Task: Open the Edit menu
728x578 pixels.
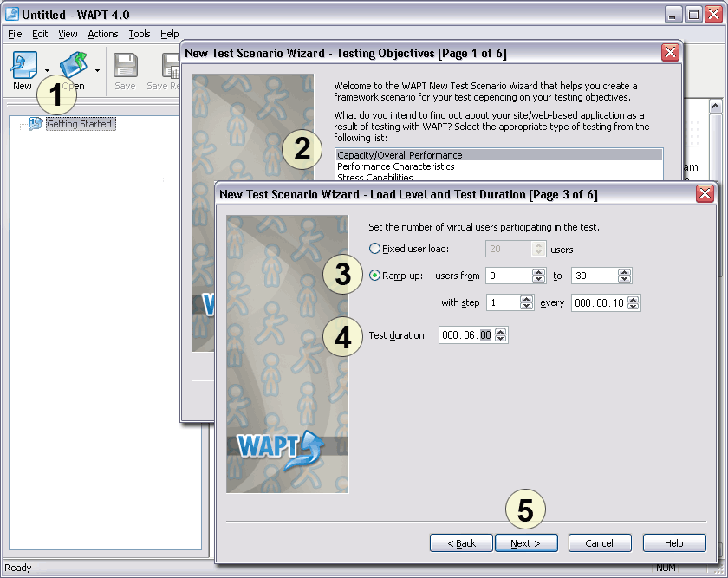Action: [x=40, y=34]
